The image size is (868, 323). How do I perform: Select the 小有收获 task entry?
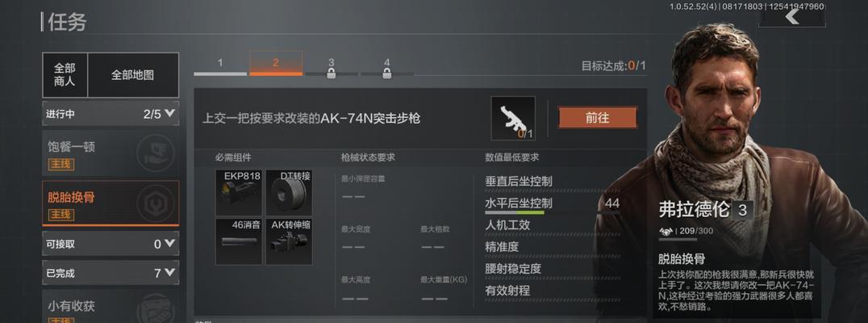click(x=111, y=306)
